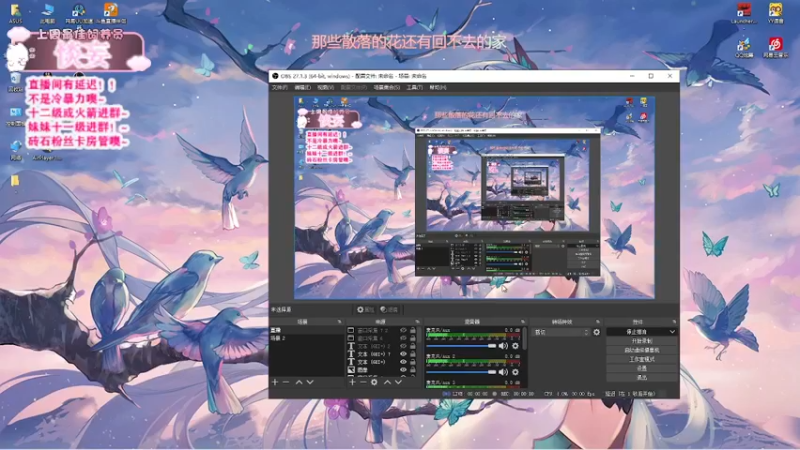Move source up using the Sources dock up arrow

[x=387, y=382]
